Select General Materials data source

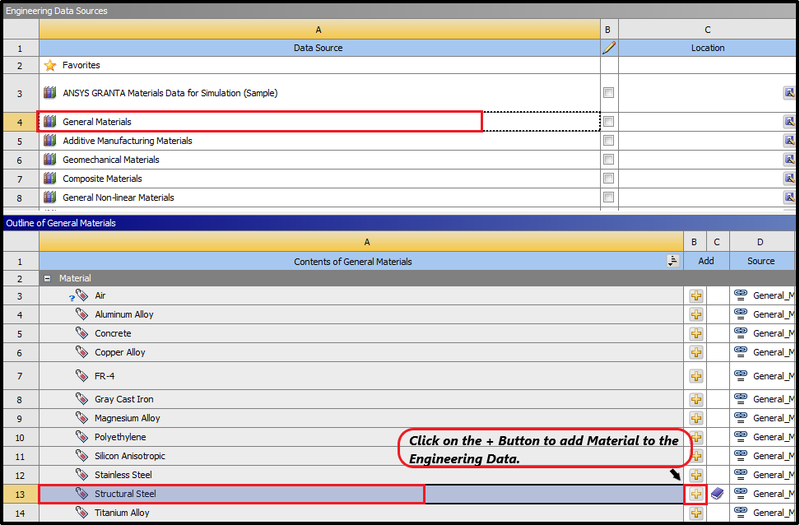coord(320,122)
